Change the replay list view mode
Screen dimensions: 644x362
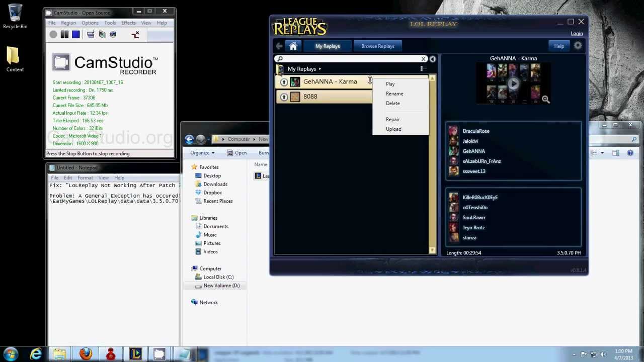click(x=424, y=69)
